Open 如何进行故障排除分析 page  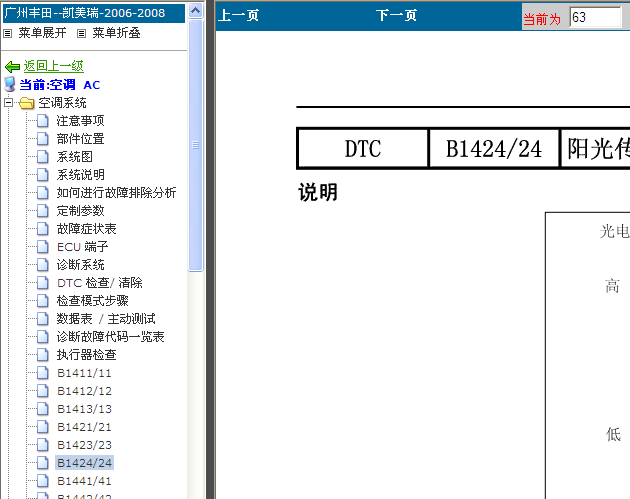coord(116,192)
